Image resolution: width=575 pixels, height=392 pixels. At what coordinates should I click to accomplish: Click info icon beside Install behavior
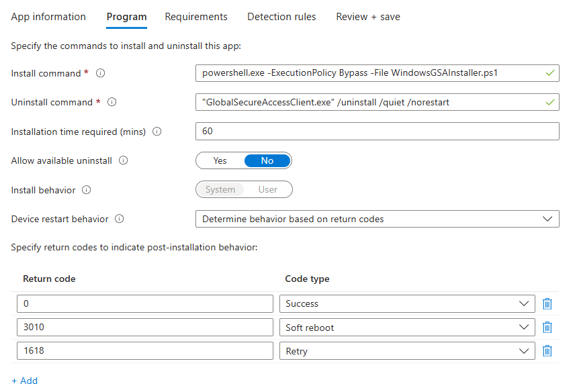(87, 190)
